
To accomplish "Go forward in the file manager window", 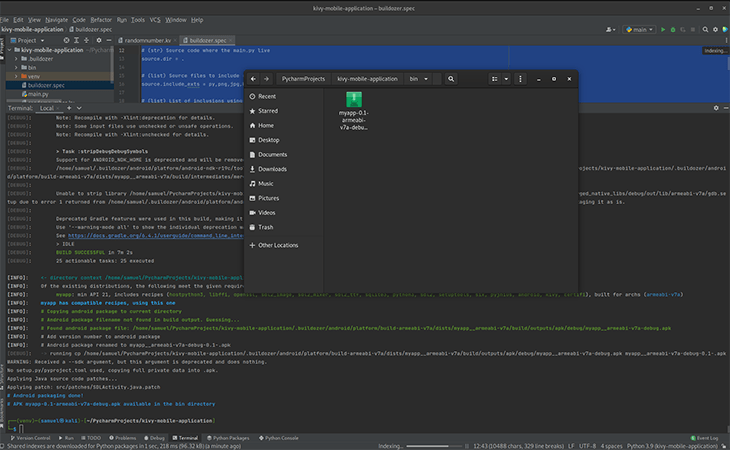I will pos(266,79).
